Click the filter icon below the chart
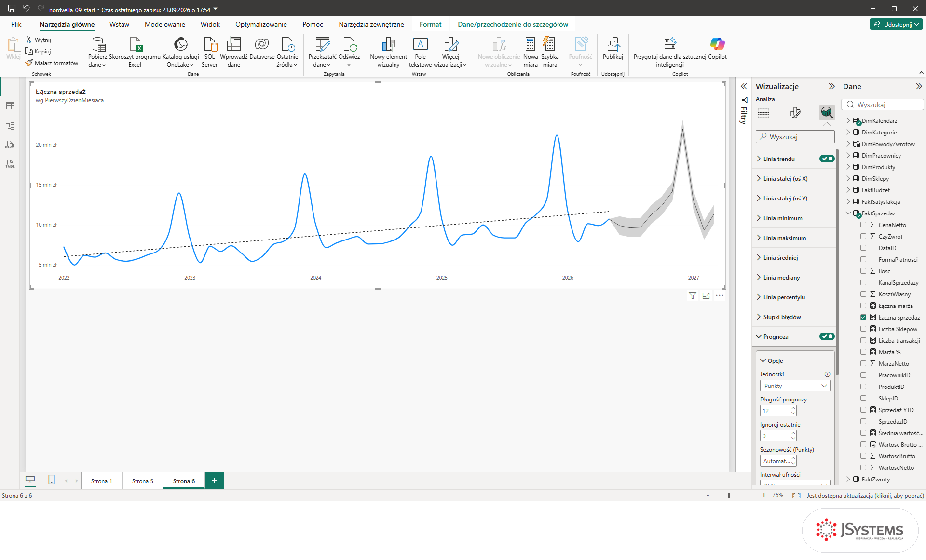This screenshot has height=560, width=926. pyautogui.click(x=693, y=296)
